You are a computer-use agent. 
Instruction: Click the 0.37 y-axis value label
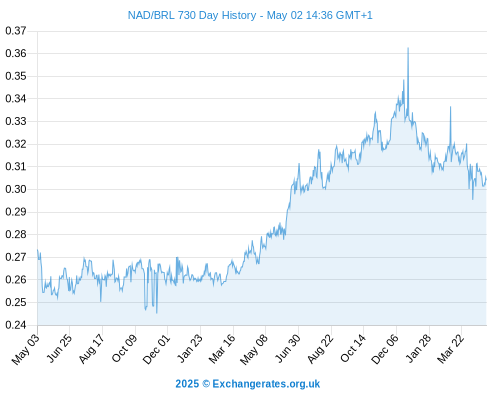coord(16,31)
